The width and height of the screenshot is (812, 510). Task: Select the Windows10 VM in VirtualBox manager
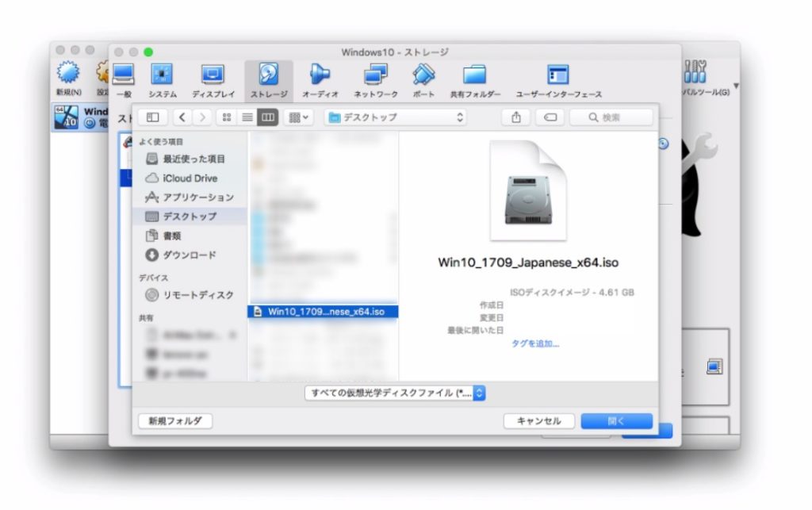coord(80,117)
